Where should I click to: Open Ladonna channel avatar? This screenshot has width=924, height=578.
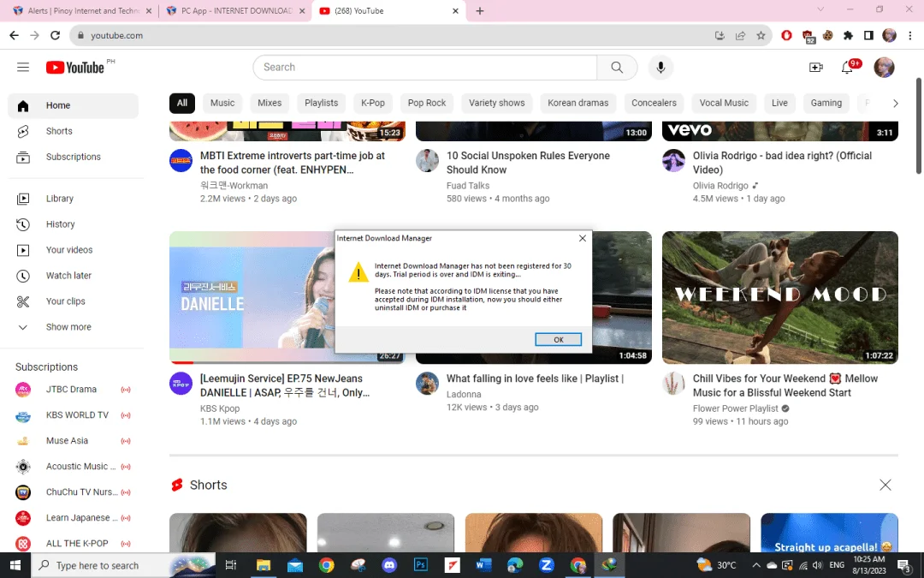(x=427, y=384)
